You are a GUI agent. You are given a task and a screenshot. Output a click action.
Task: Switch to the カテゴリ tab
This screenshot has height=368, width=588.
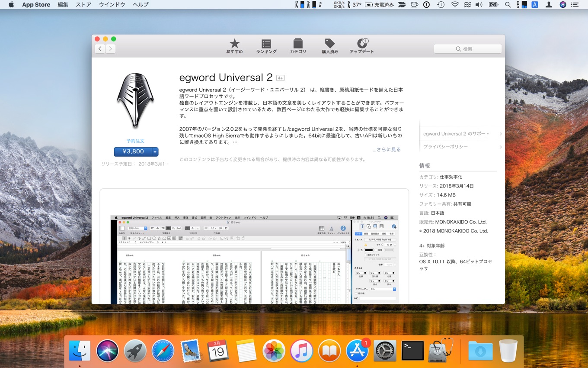pyautogui.click(x=298, y=46)
